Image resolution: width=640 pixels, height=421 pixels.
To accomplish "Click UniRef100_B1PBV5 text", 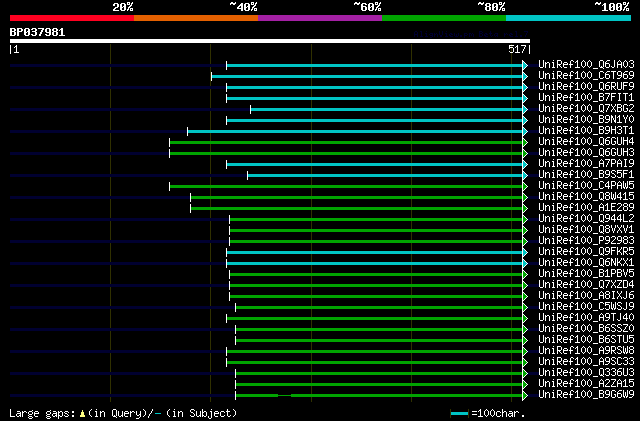I will coord(586,274).
